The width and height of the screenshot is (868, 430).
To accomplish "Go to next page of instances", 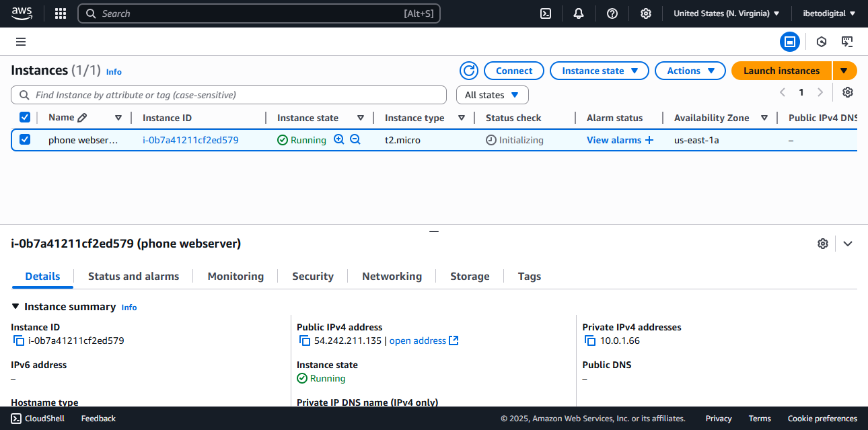I will click(x=820, y=92).
